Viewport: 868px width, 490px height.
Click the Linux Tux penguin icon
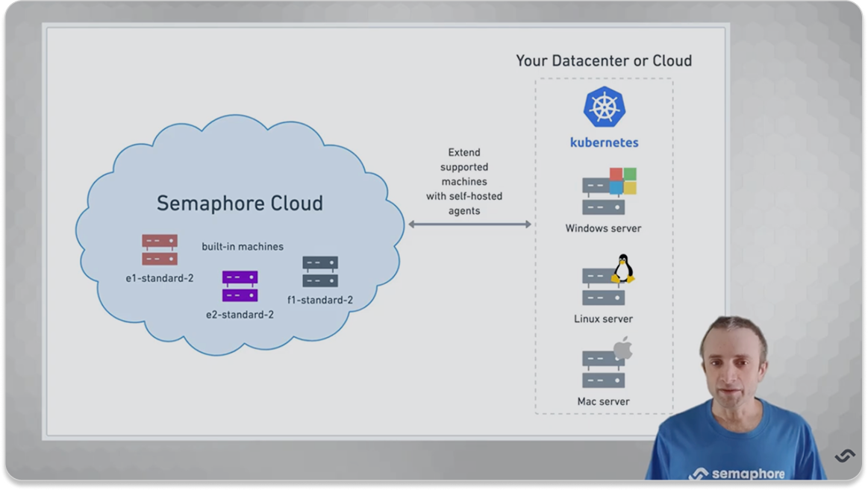tap(622, 268)
